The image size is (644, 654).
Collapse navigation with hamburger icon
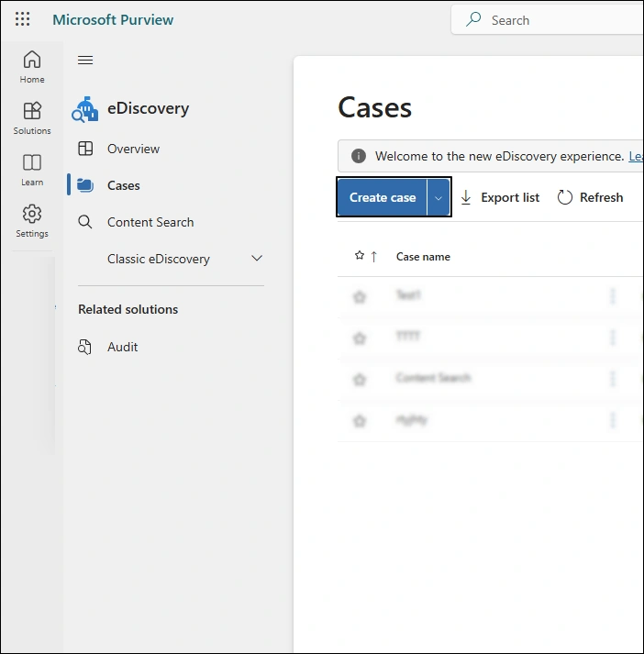(x=85, y=60)
